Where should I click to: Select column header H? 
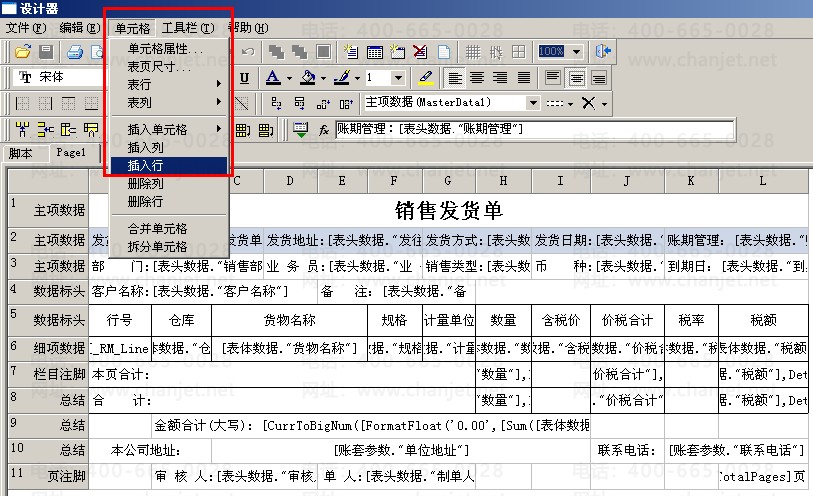click(503, 181)
